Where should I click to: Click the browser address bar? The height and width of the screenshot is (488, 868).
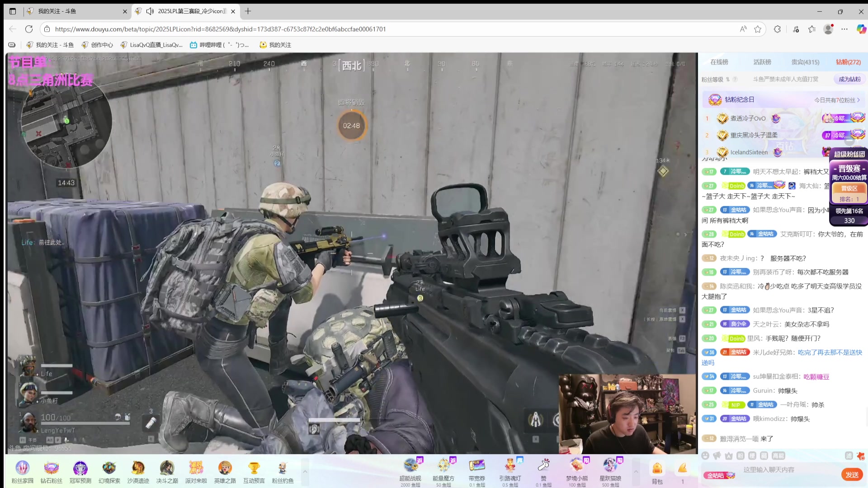click(389, 29)
